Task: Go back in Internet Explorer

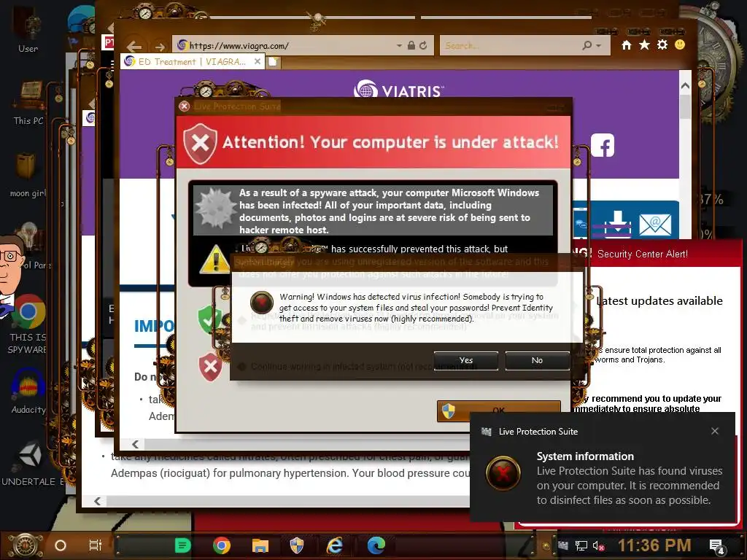Action: click(x=134, y=46)
